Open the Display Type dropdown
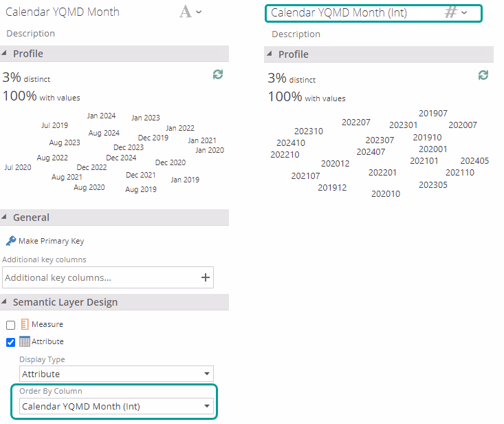 (115, 374)
